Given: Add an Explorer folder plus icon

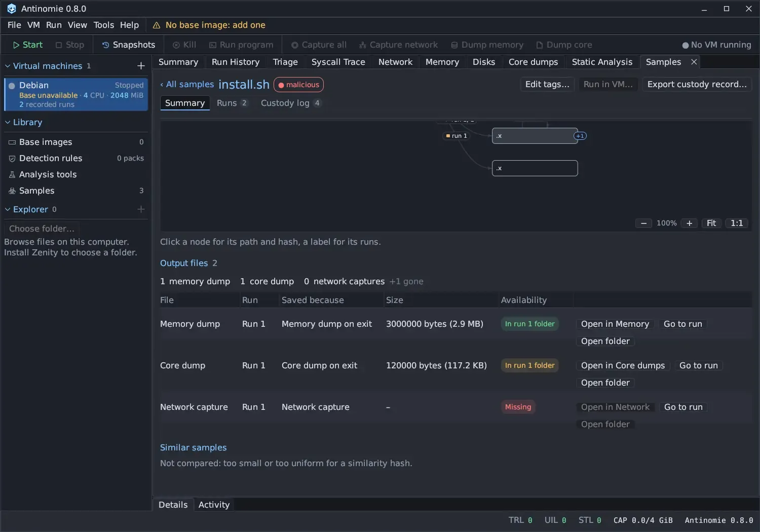Looking at the screenshot, I should tap(141, 209).
